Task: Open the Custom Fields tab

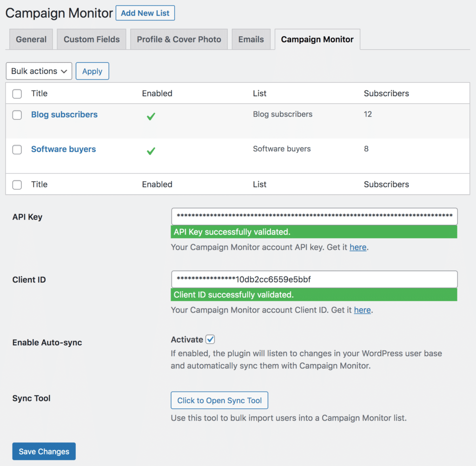Action: click(x=92, y=39)
